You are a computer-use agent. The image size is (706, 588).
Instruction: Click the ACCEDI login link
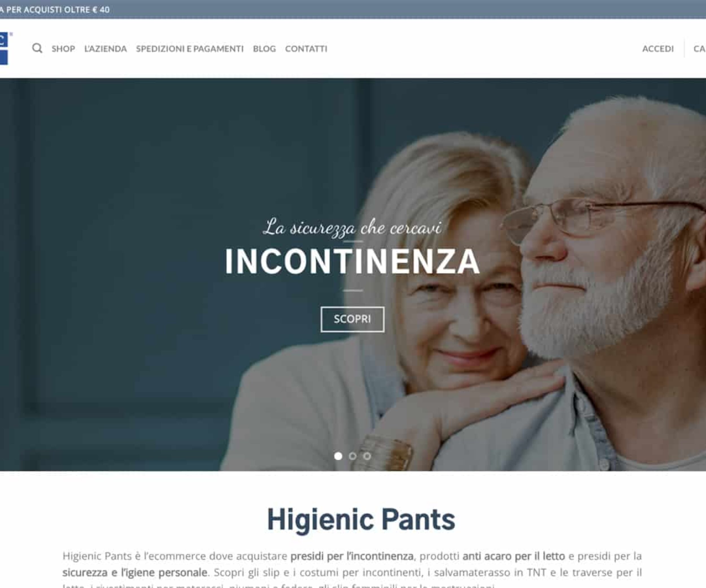tap(658, 49)
